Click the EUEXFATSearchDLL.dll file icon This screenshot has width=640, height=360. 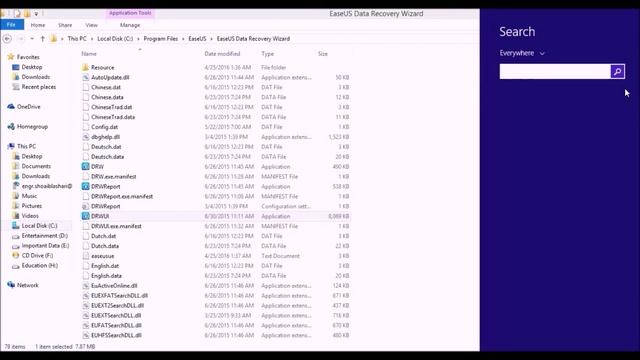click(85, 296)
